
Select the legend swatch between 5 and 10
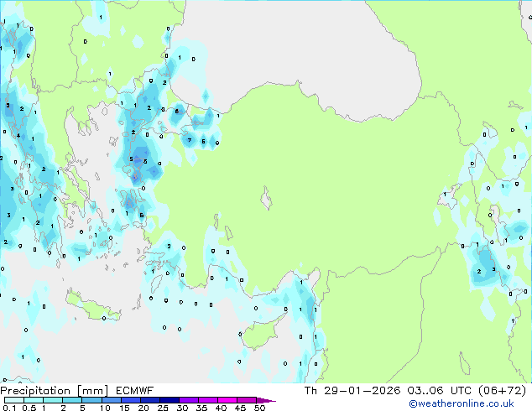tap(91, 400)
